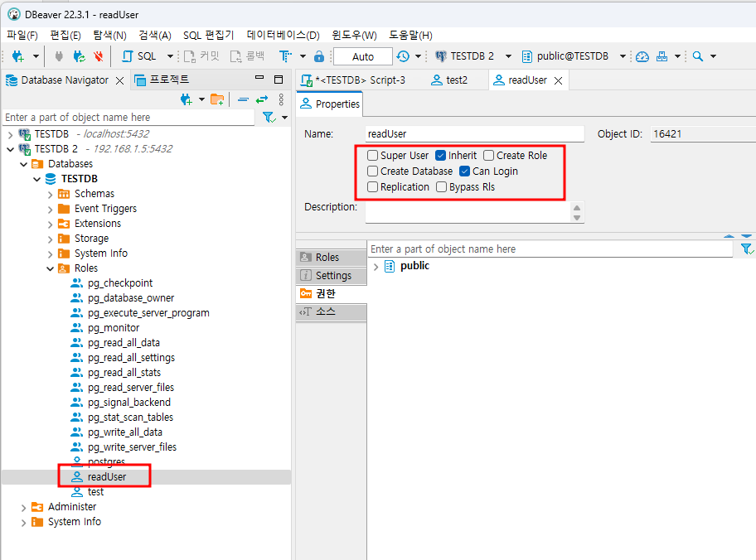The height and width of the screenshot is (560, 756).
Task: Expand the public schema in permissions
Action: coord(376,267)
